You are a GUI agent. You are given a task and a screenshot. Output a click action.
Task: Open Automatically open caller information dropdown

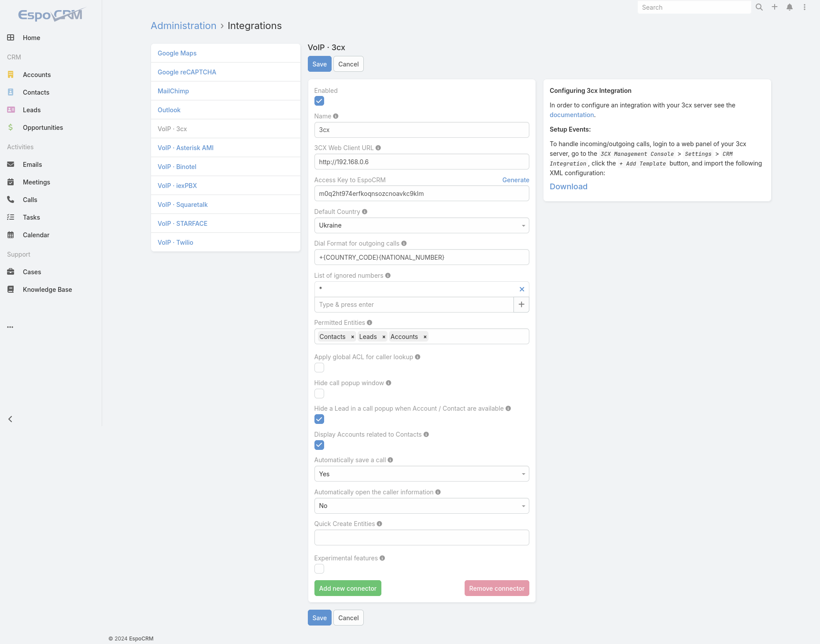click(421, 506)
